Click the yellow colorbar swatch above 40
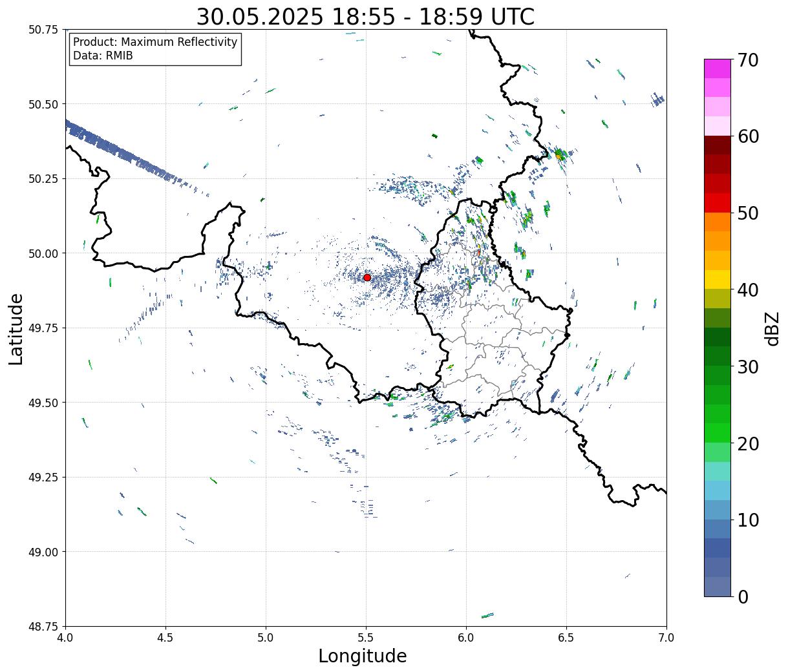 pyautogui.click(x=718, y=279)
